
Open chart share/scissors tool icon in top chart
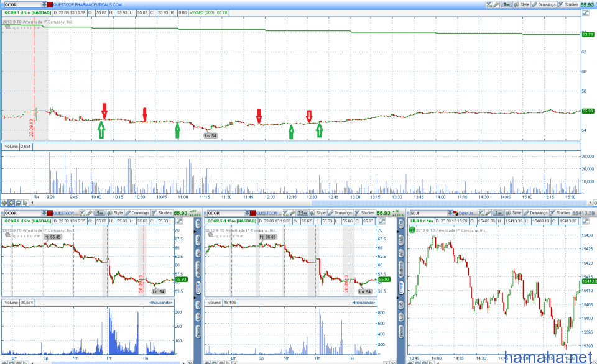[489, 4]
